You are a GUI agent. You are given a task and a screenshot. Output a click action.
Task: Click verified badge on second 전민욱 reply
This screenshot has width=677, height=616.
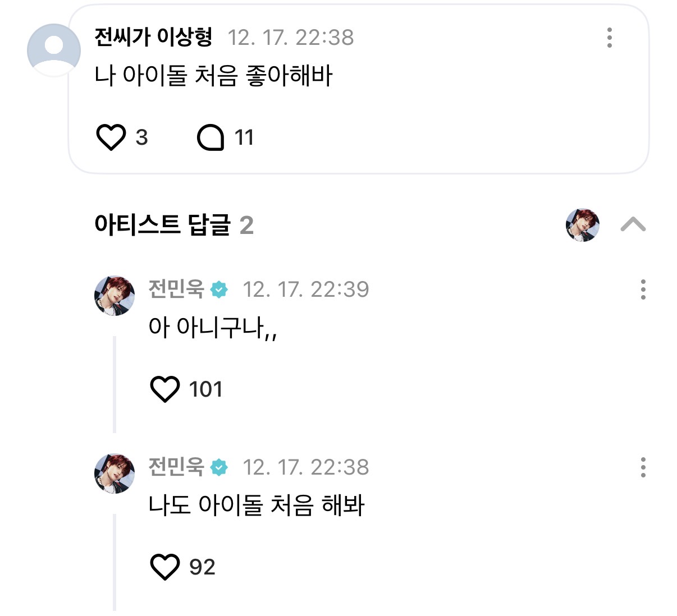coord(219,467)
